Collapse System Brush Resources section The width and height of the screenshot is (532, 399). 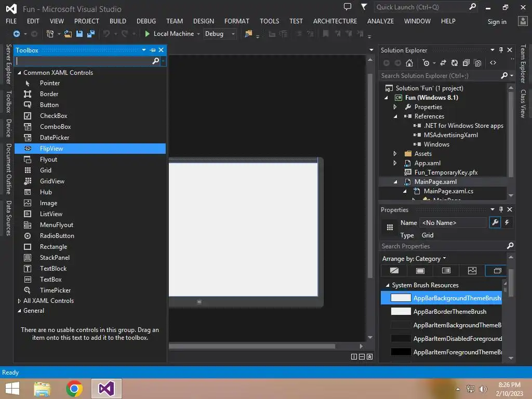tap(388, 285)
